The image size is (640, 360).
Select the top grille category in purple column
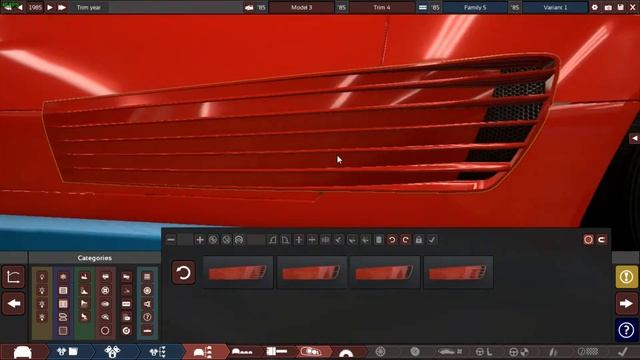tap(63, 277)
